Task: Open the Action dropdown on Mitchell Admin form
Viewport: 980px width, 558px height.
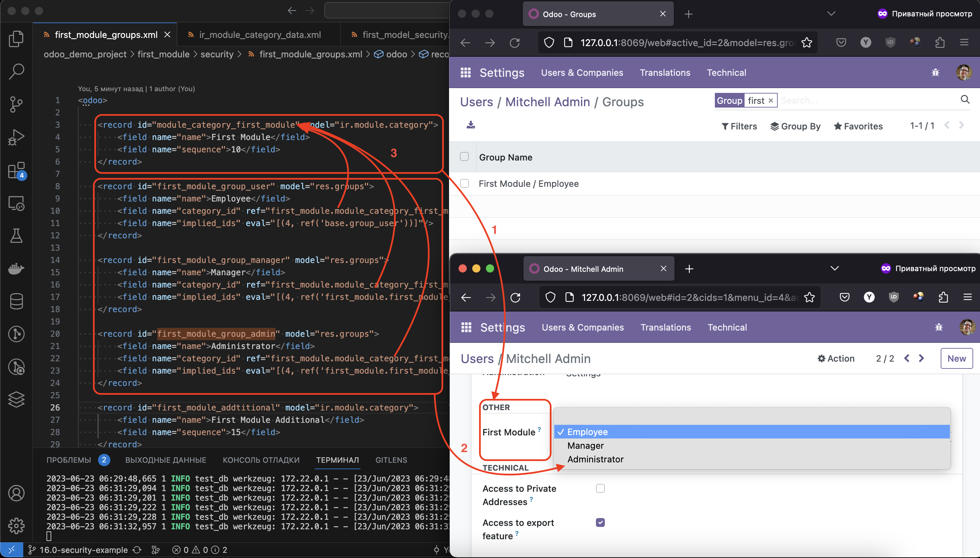Action: pyautogui.click(x=836, y=358)
